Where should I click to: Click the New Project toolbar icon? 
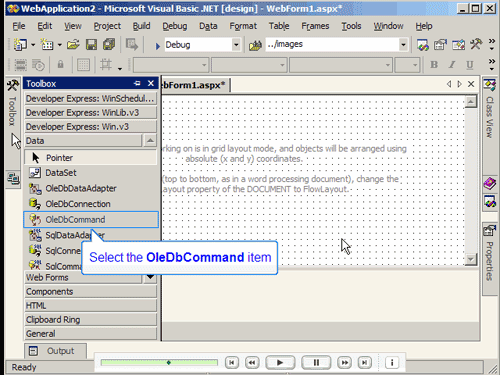click(x=20, y=44)
